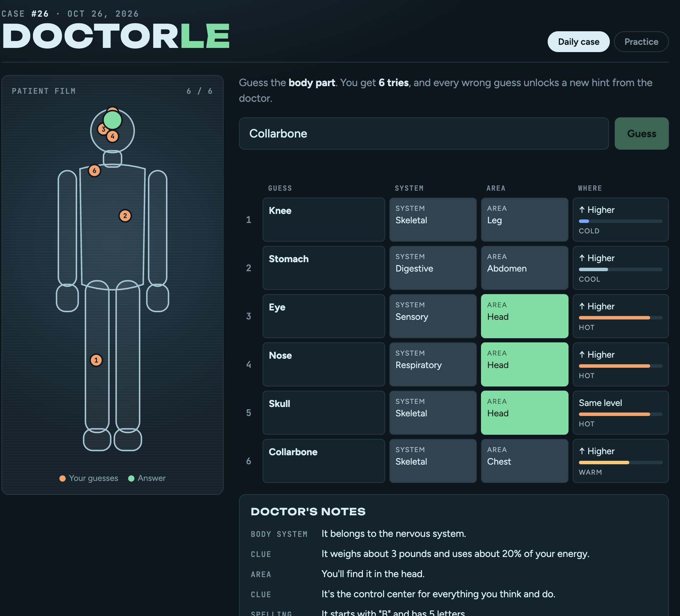
Task: Click the '6 / 6' tries counter
Action: pos(199,91)
